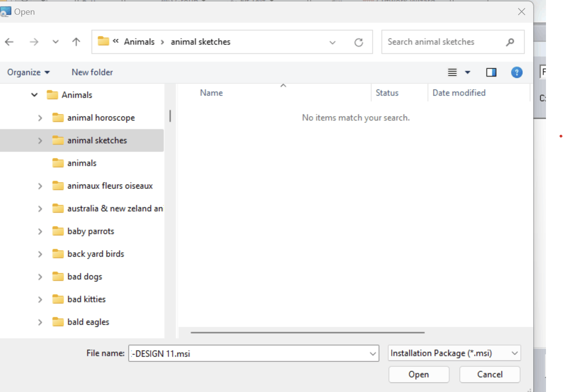Click the Back navigation arrow

point(9,42)
